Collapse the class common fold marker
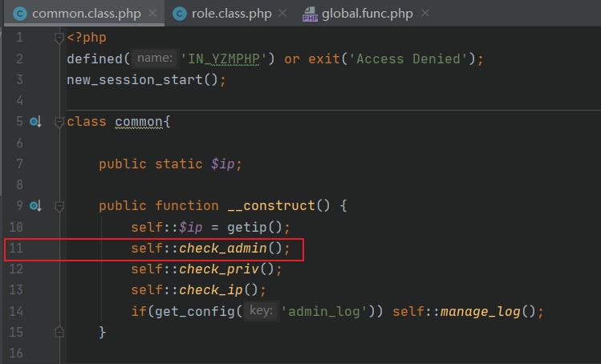Screen dimensions: 601x364 pyautogui.click(x=59, y=122)
